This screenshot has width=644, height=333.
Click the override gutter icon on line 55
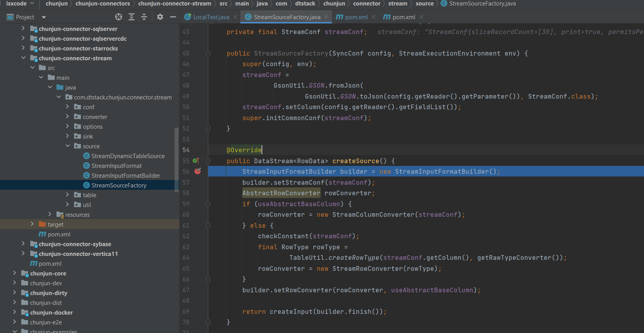click(x=196, y=161)
